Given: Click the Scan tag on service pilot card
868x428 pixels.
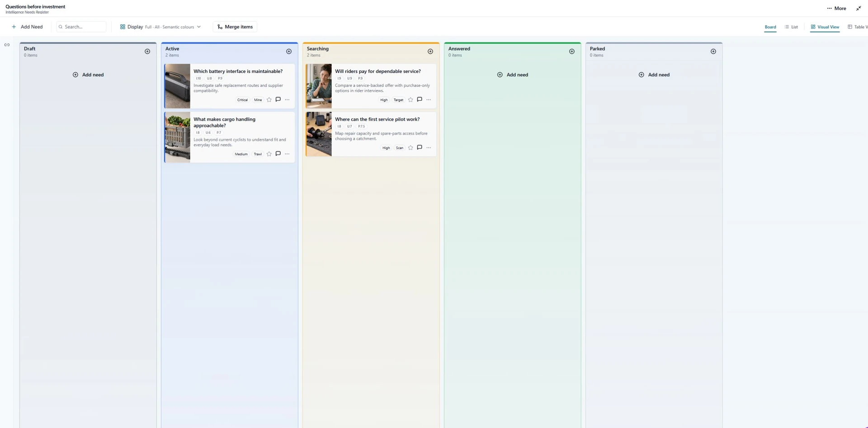Looking at the screenshot, I should click(x=400, y=148).
